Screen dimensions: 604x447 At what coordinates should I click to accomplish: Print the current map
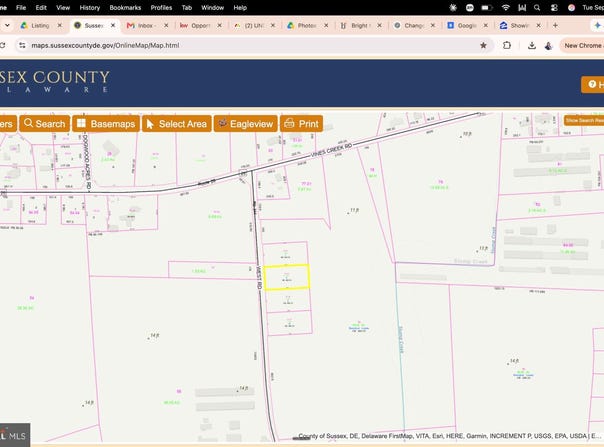[301, 124]
